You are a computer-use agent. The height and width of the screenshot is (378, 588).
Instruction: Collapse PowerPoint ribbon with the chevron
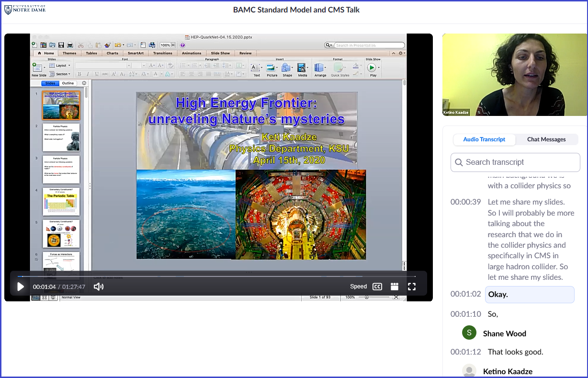394,53
